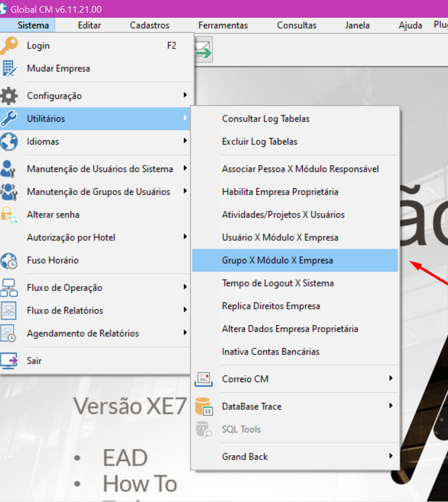Click the Global CM title bar
Image resolution: width=448 pixels, height=502 pixels.
pos(224,9)
